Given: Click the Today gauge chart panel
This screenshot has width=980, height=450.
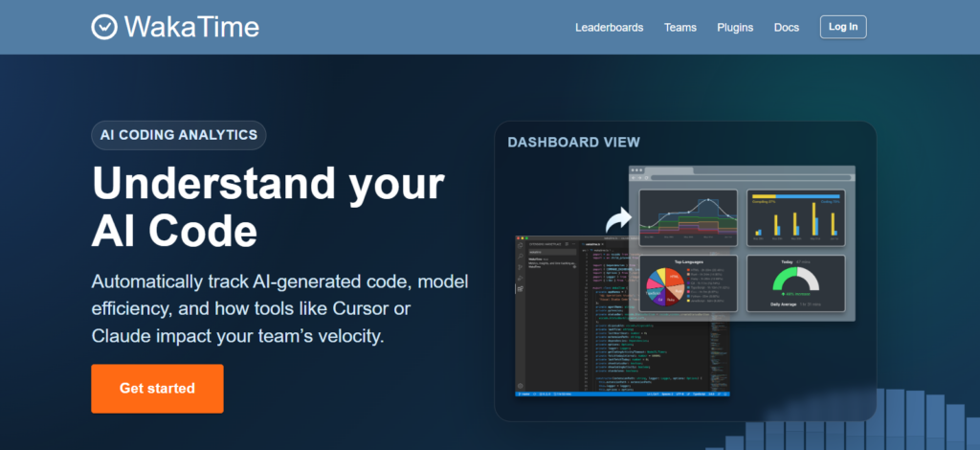Looking at the screenshot, I should point(795,283).
